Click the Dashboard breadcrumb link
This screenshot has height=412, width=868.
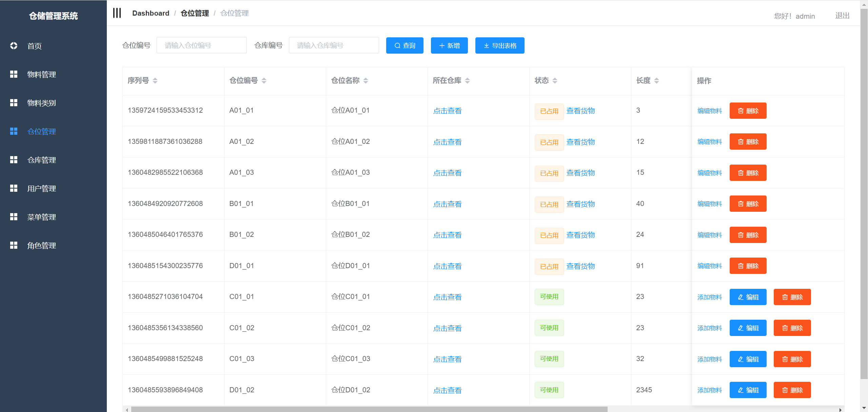tap(151, 13)
